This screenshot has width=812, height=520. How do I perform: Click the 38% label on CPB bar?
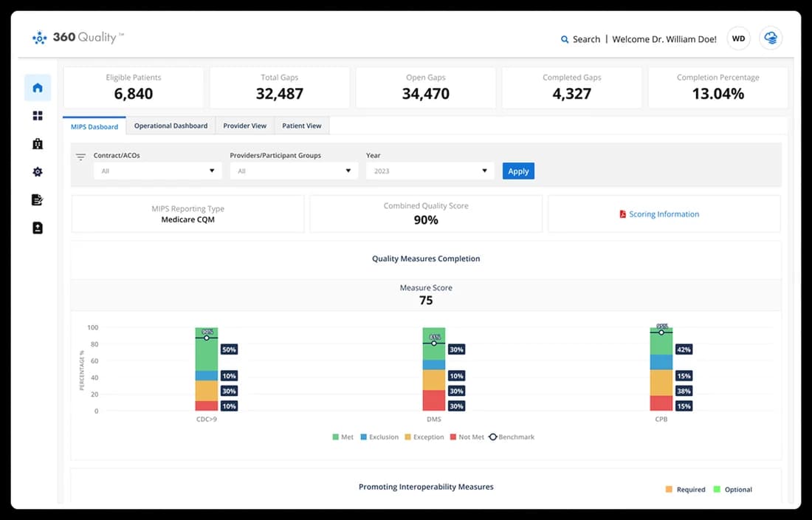point(684,391)
